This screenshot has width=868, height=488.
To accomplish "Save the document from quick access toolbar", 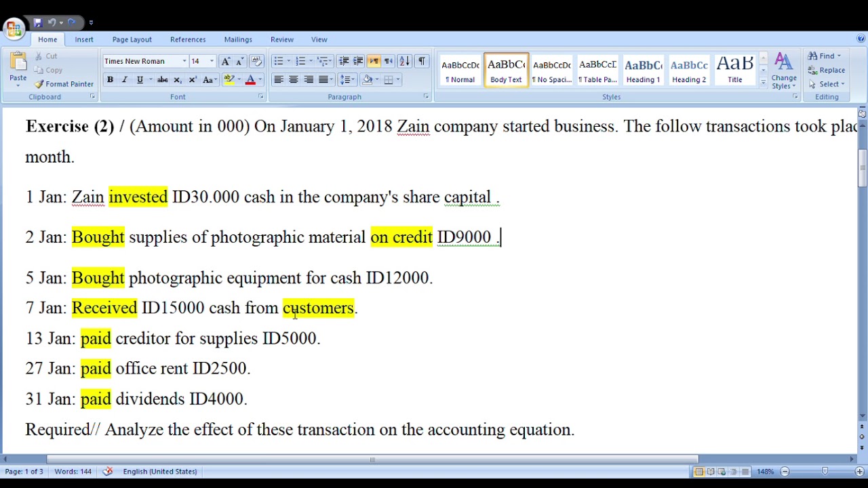I will pos(37,22).
